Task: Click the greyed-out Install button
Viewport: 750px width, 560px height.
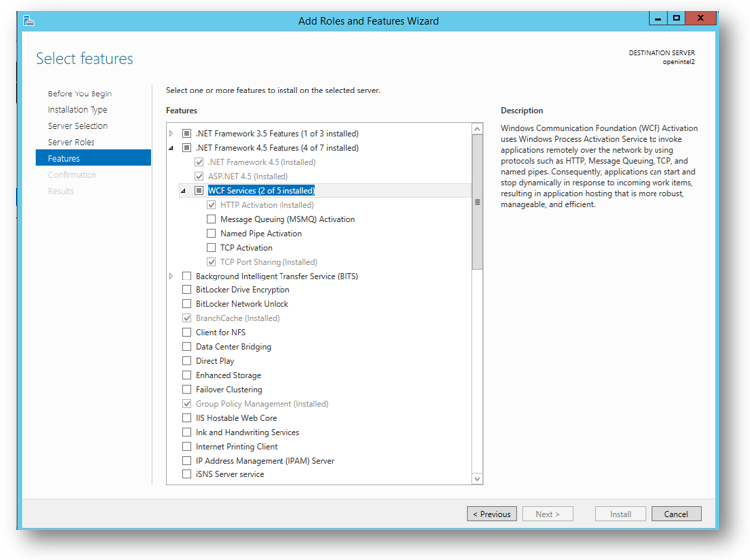Action: [x=621, y=514]
